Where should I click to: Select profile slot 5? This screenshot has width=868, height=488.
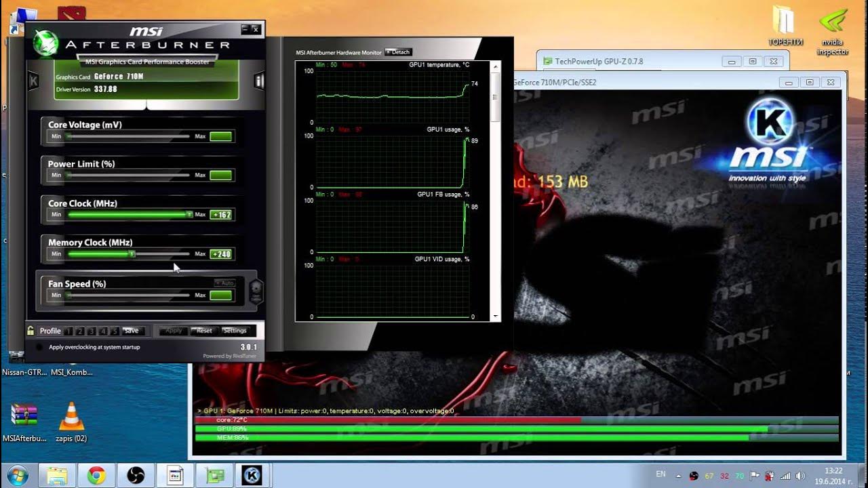click(115, 331)
